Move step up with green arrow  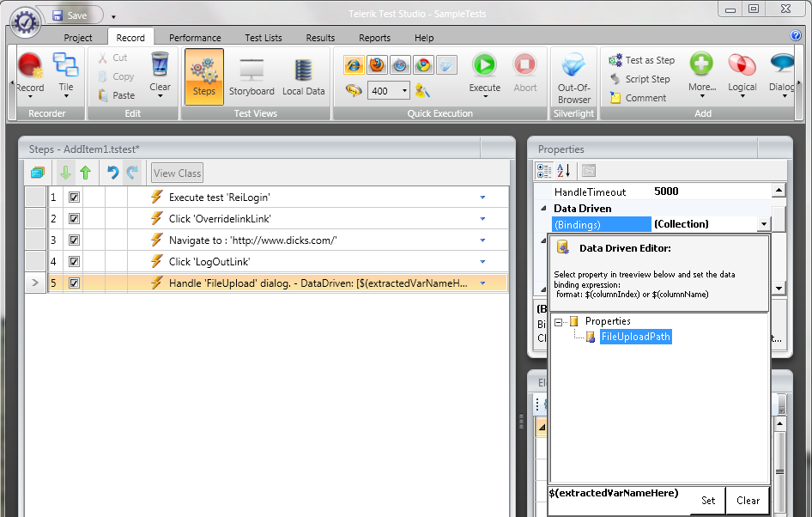86,173
